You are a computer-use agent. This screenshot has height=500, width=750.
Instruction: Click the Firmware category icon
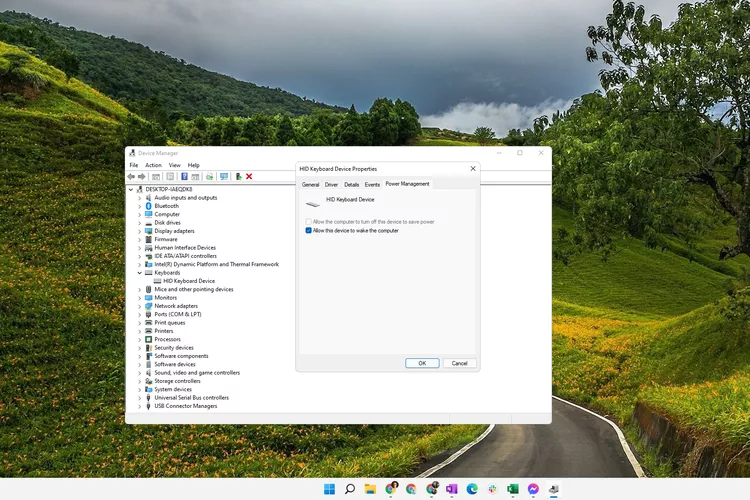[x=149, y=239]
